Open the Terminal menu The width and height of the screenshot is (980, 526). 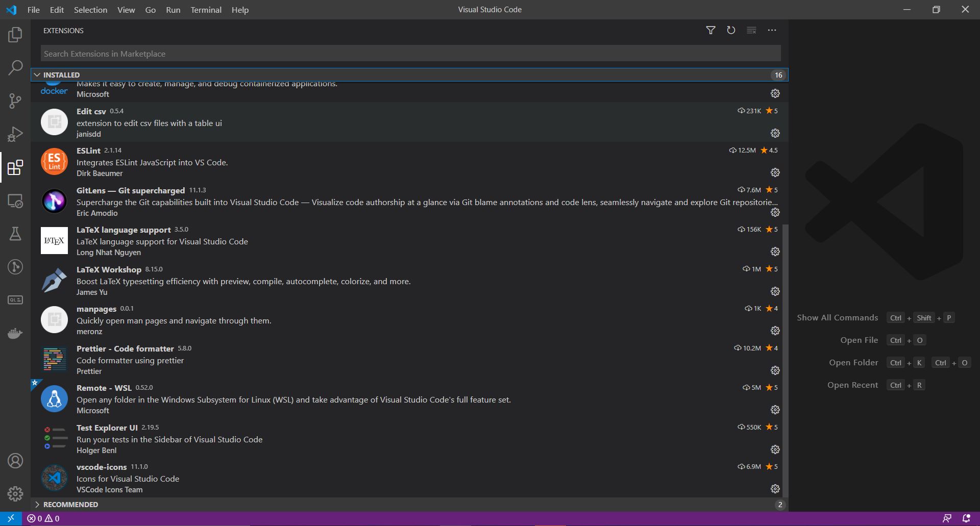click(x=206, y=10)
